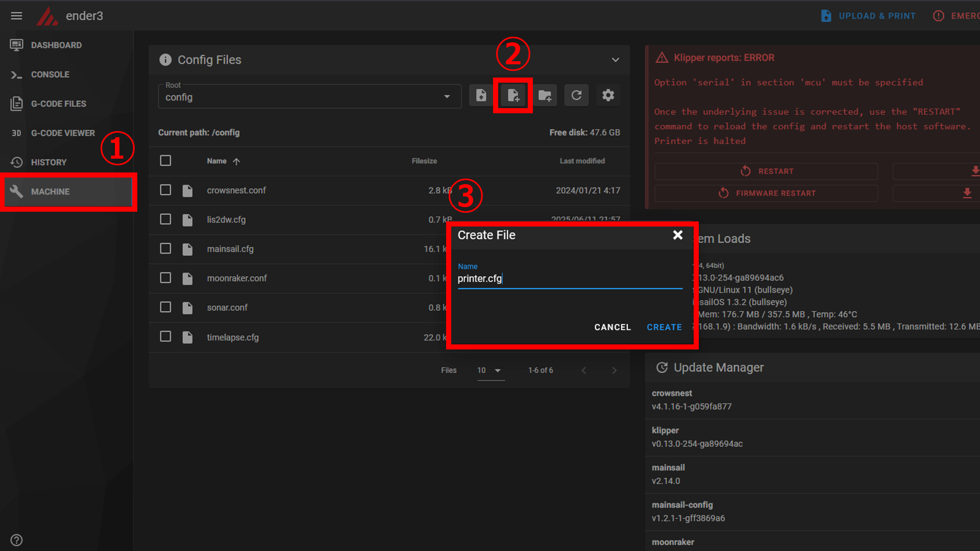Click the create new file icon
The width and height of the screenshot is (980, 551).
point(513,95)
